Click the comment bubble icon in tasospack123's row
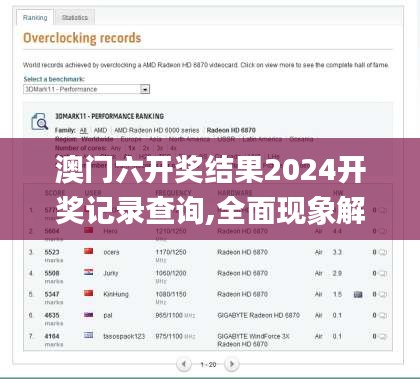 (x=383, y=336)
